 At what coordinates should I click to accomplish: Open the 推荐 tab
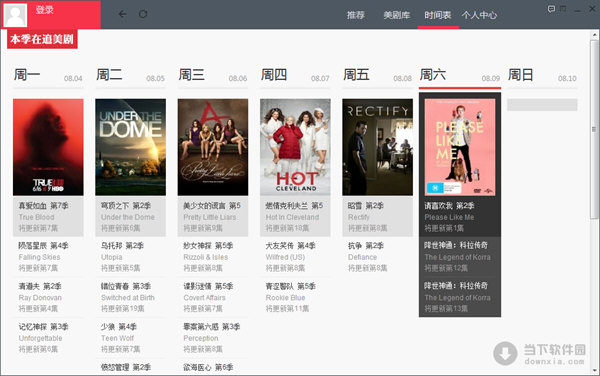click(x=356, y=15)
